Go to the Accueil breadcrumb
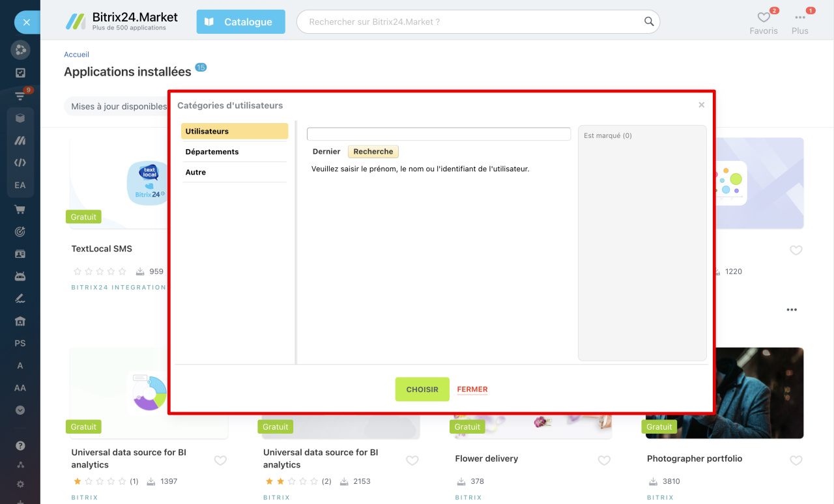 click(x=76, y=55)
